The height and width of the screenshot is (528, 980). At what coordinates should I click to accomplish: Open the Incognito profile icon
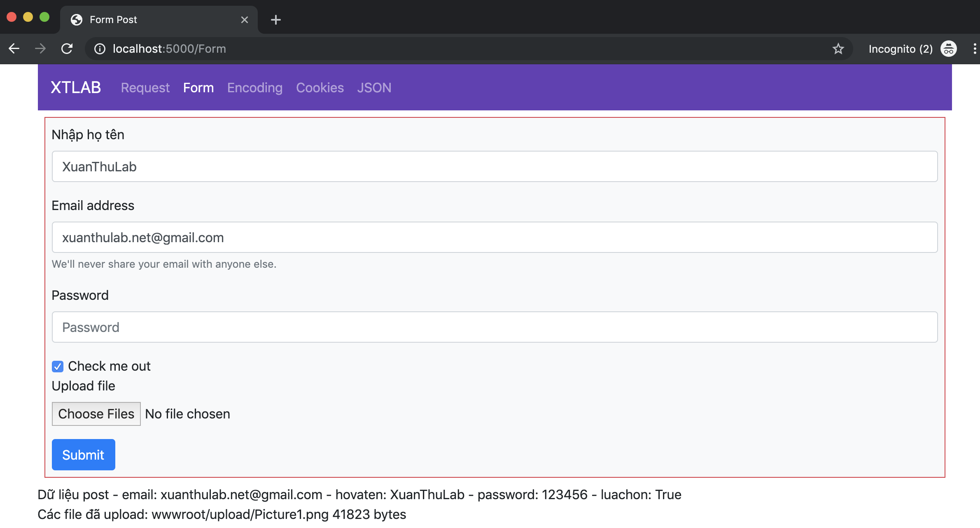click(x=948, y=49)
